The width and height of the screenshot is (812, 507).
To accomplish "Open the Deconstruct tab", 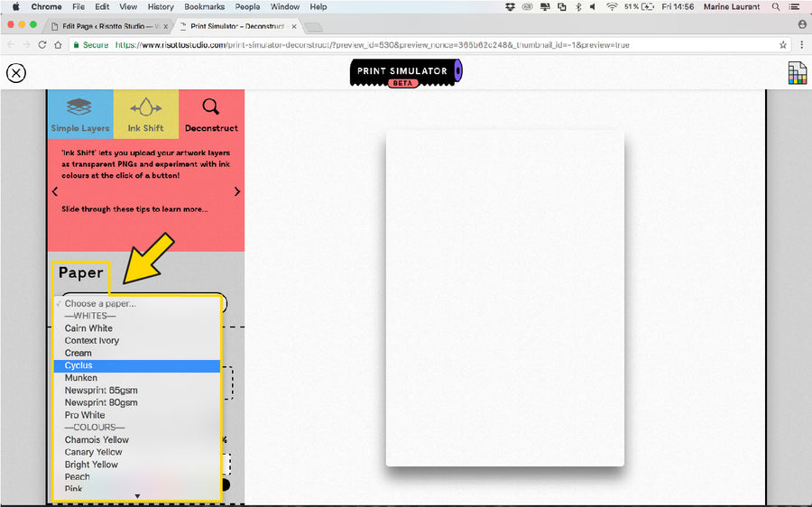I will (x=211, y=114).
